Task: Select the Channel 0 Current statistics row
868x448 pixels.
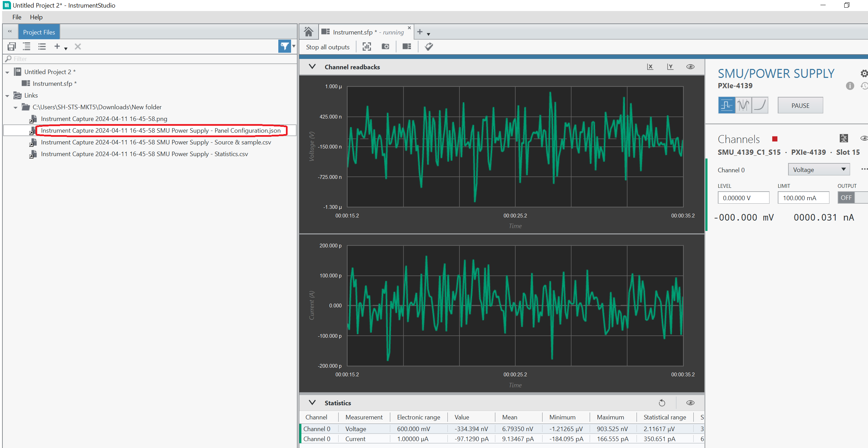Action: 502,439
